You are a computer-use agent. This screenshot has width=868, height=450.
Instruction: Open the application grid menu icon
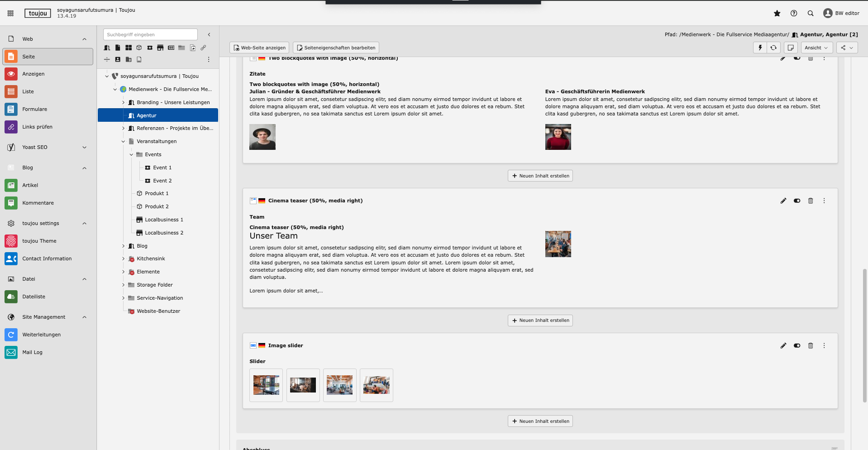click(10, 14)
